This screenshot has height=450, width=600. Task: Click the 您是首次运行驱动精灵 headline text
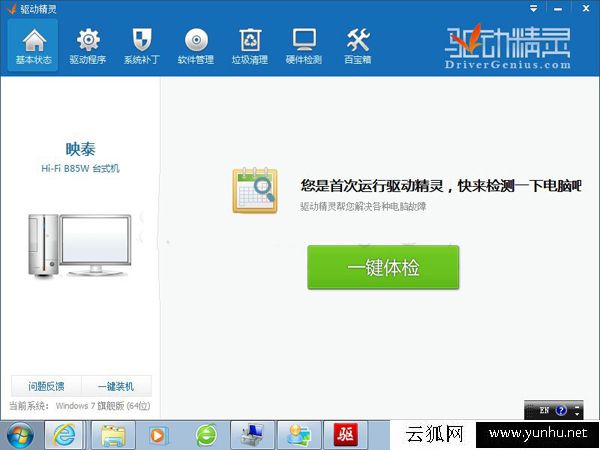441,186
